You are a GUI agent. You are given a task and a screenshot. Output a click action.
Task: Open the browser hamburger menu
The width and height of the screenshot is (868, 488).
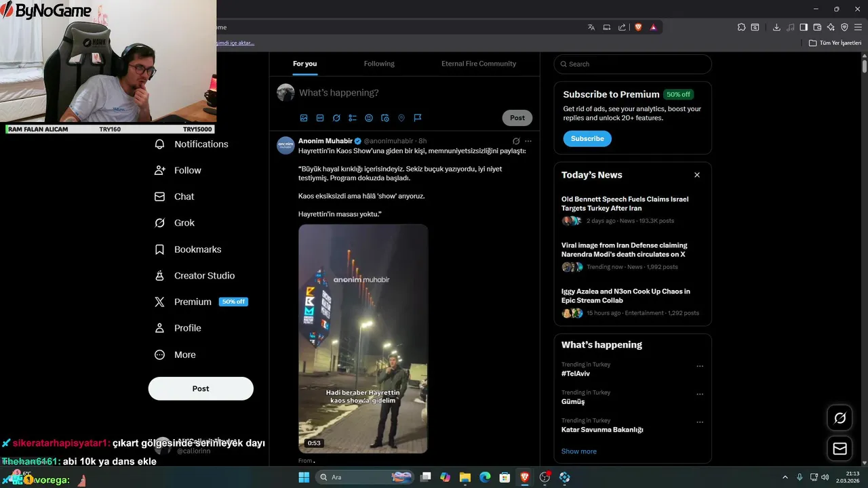(x=858, y=27)
